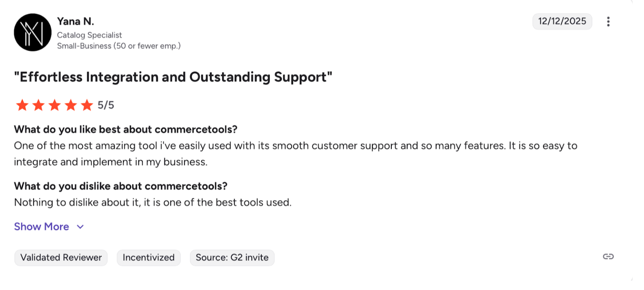
Task: Click the 5/5 rating score
Action: pos(106,105)
